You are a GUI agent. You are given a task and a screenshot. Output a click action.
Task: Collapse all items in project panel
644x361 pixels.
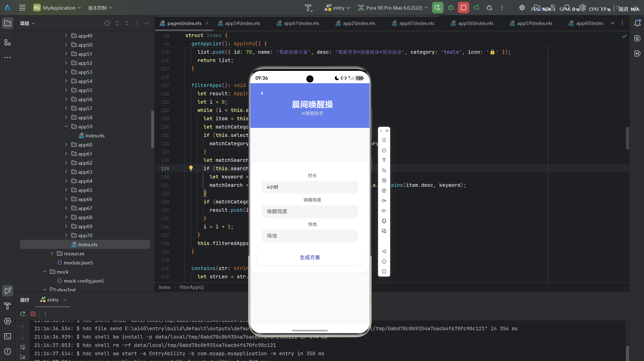(127, 23)
